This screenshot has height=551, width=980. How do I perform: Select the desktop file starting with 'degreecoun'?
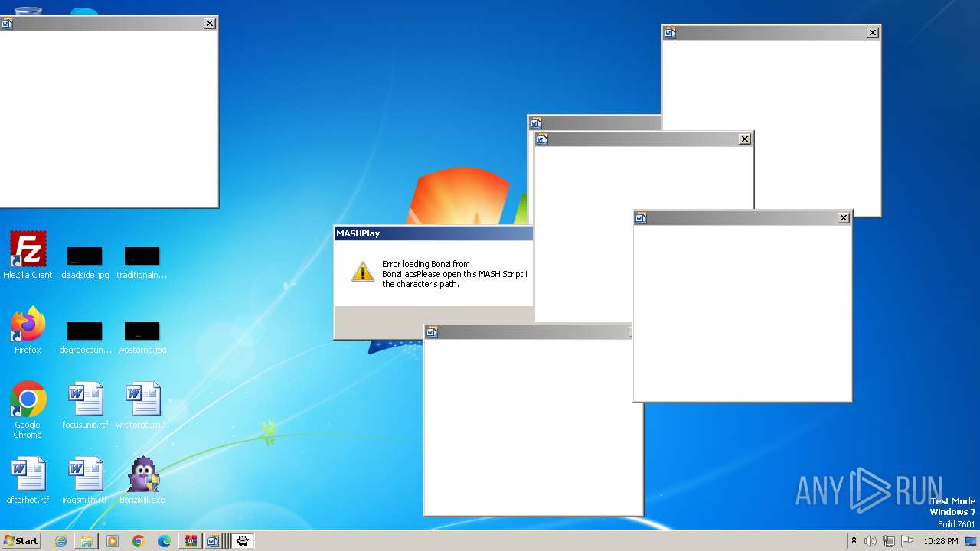pos(85,337)
